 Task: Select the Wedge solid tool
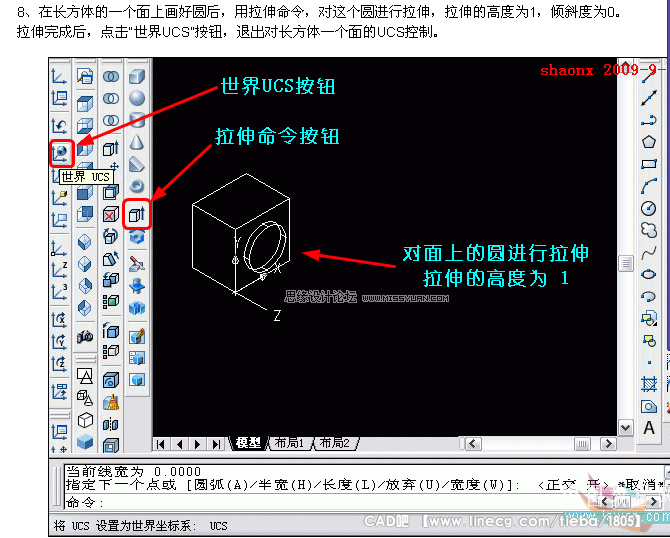click(x=137, y=164)
